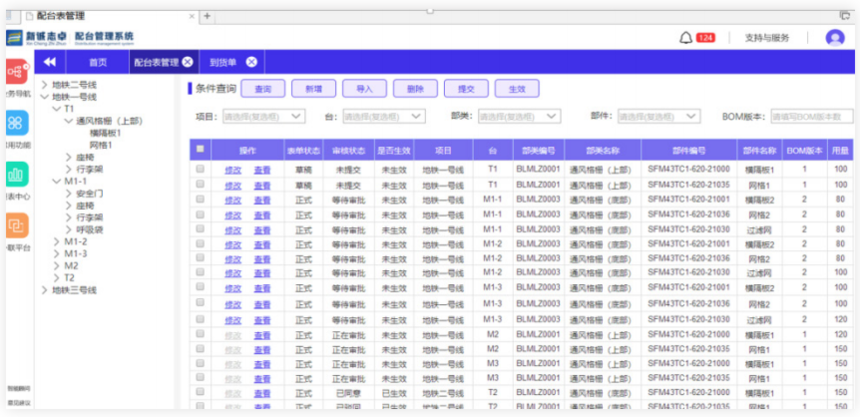Open the orange platform icon
860x417 pixels.
click(17, 226)
